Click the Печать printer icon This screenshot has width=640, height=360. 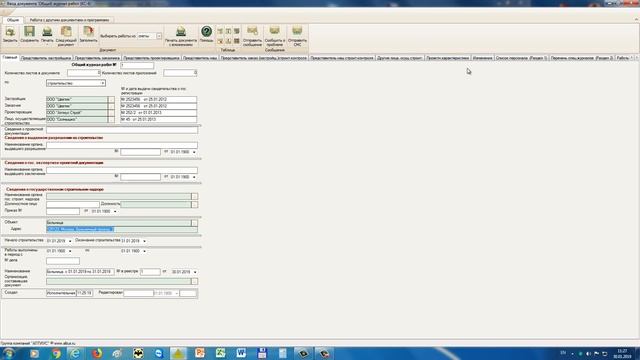click(x=47, y=34)
